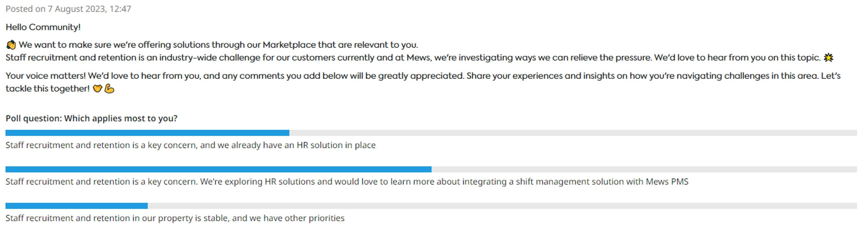868x232 pixels.
Task: Click the 'Poll question: Which applies most to you?' heading
Action: (x=91, y=118)
